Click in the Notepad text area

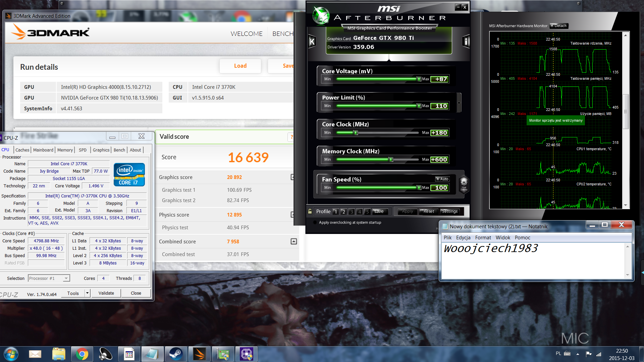coord(533,261)
